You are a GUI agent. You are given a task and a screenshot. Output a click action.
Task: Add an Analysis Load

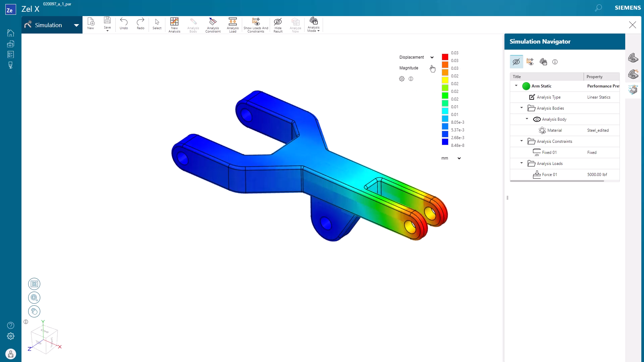(232, 24)
